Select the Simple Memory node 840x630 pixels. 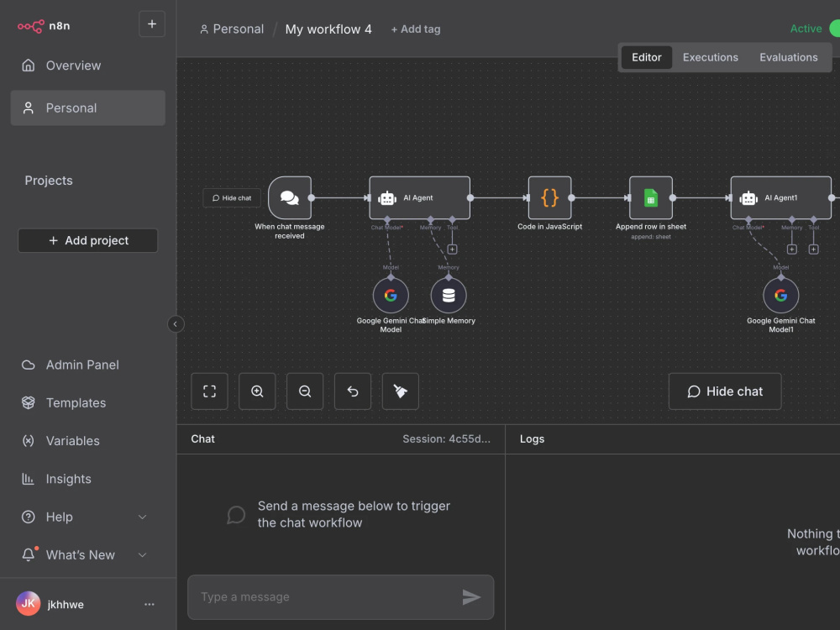[449, 295]
